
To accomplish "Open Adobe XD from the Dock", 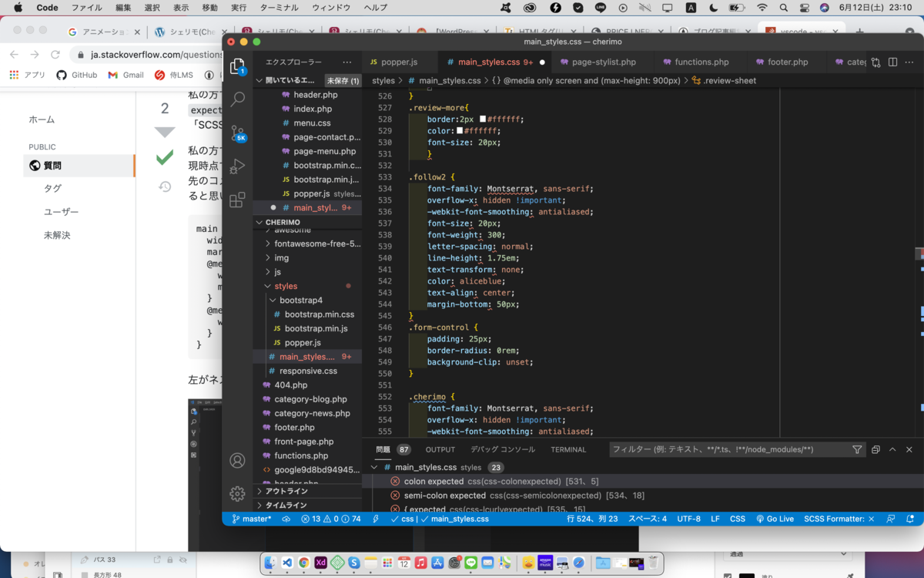I will (x=320, y=563).
